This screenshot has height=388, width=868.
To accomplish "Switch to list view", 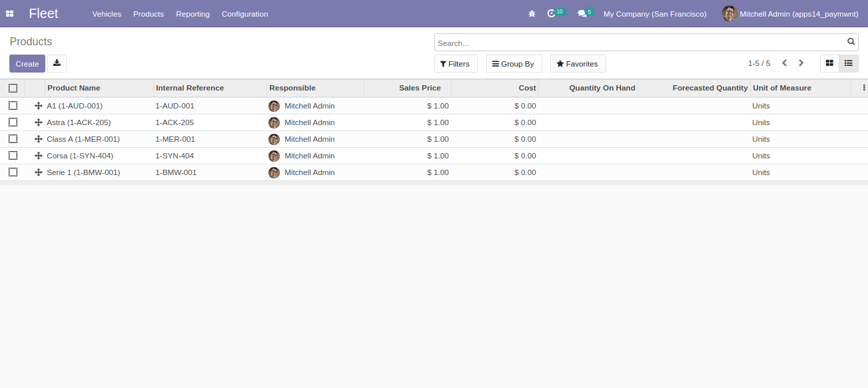I will 848,63.
